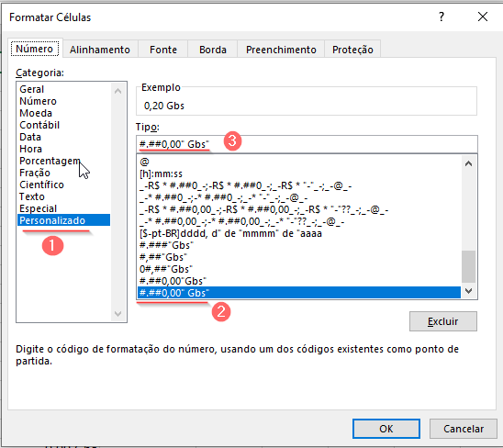The width and height of the screenshot is (503, 448).
Task: Confirm with the OK button
Action: [386, 429]
